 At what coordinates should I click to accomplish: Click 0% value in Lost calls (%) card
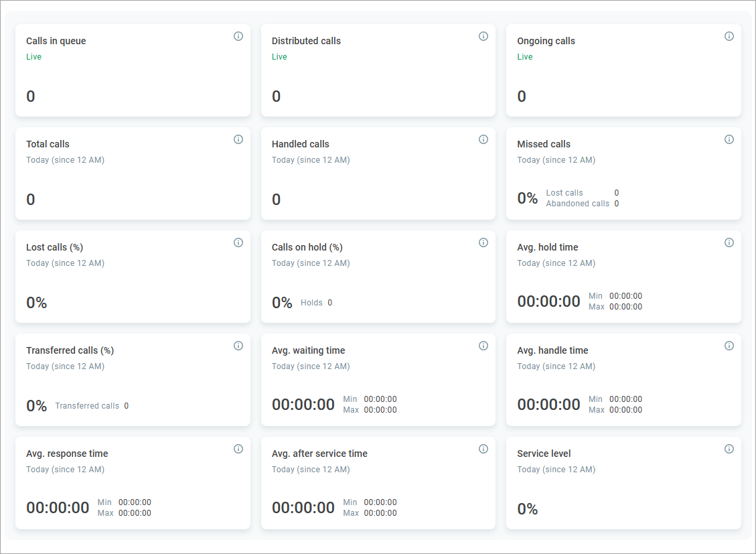coord(36,303)
